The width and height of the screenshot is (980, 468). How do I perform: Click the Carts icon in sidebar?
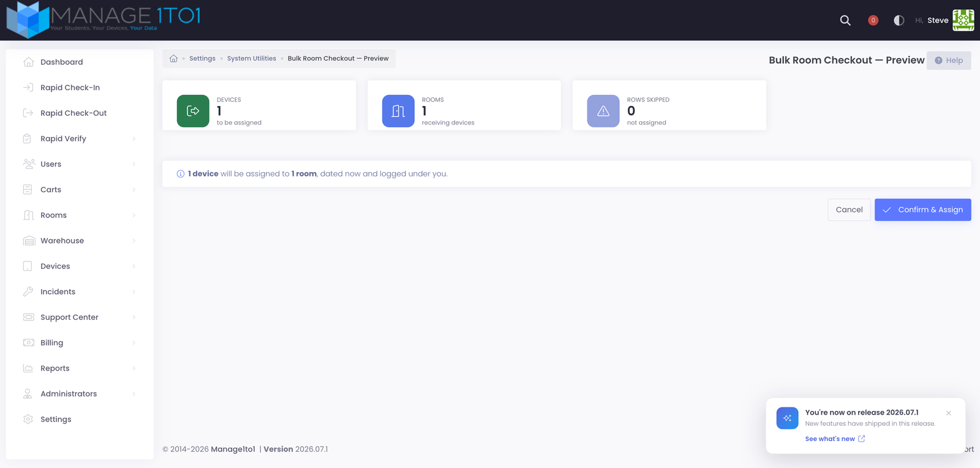[28, 190]
